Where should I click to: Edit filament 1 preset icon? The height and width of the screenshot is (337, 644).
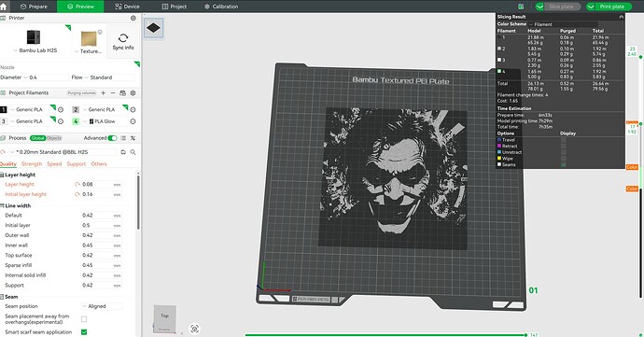click(61, 110)
